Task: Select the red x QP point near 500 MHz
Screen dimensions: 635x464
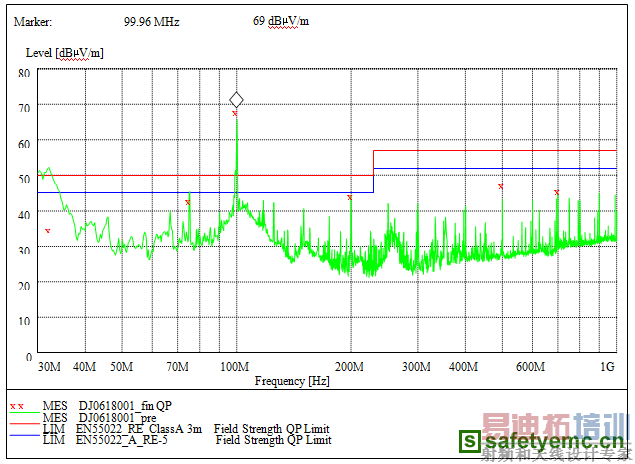Action: [x=501, y=187]
